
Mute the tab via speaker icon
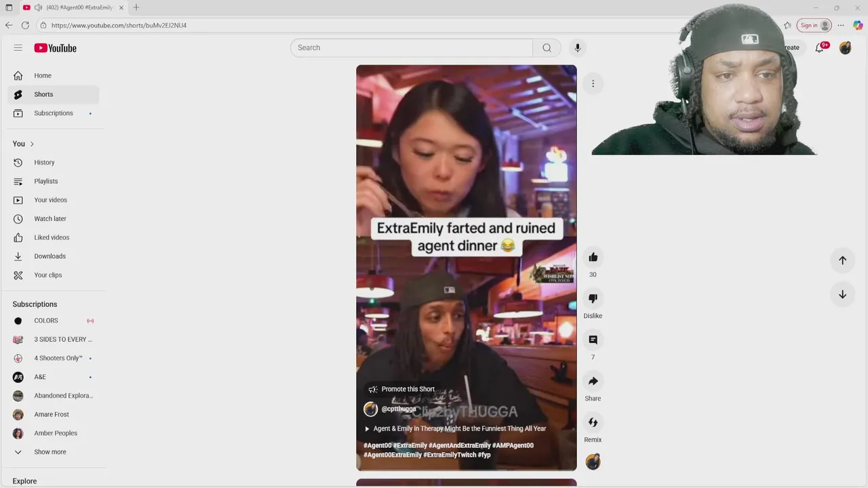(38, 7)
